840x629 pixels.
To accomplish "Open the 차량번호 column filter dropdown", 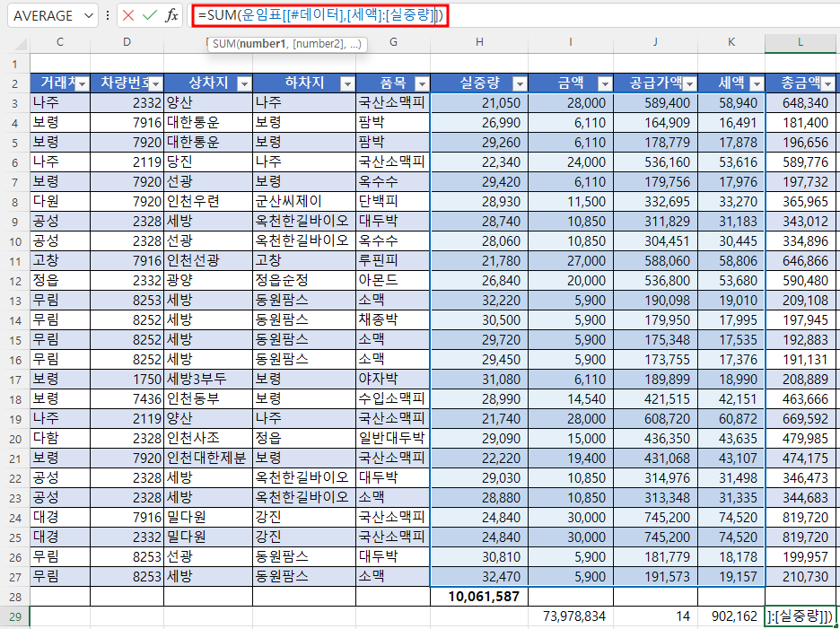I will coord(156,83).
